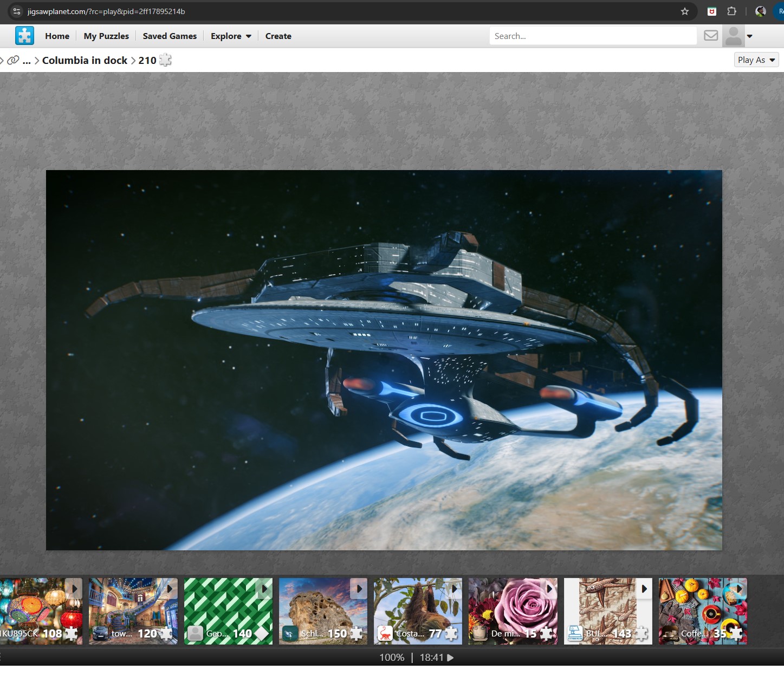Open the Columbia in dock breadcrumb link

85,60
